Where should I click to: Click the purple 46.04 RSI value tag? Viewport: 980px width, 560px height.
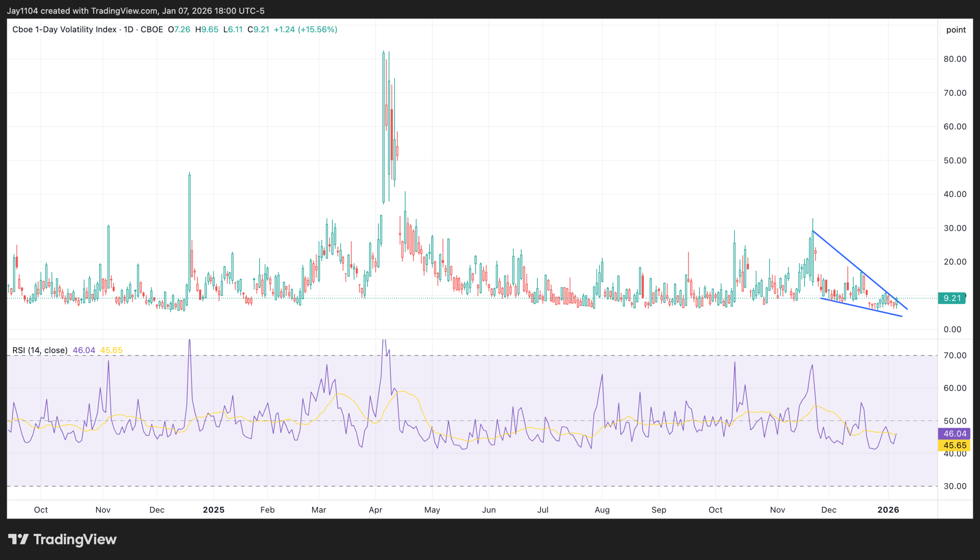tap(955, 433)
